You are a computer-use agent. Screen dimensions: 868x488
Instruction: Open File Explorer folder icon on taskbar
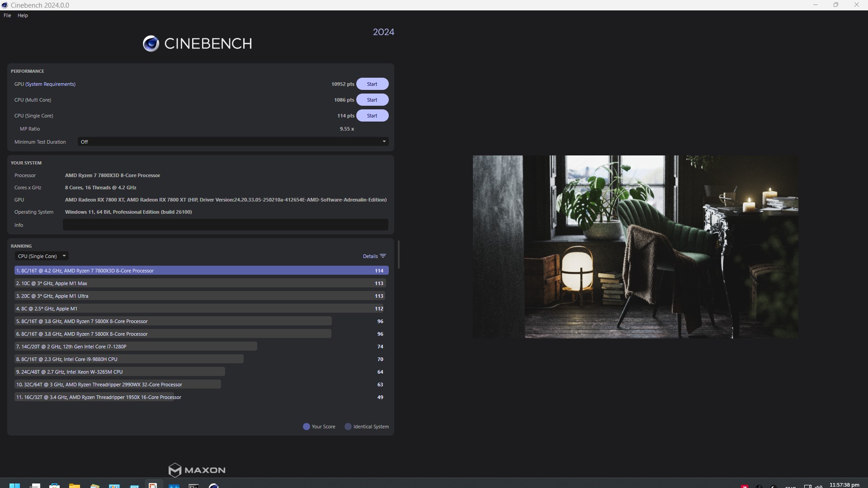point(74,486)
